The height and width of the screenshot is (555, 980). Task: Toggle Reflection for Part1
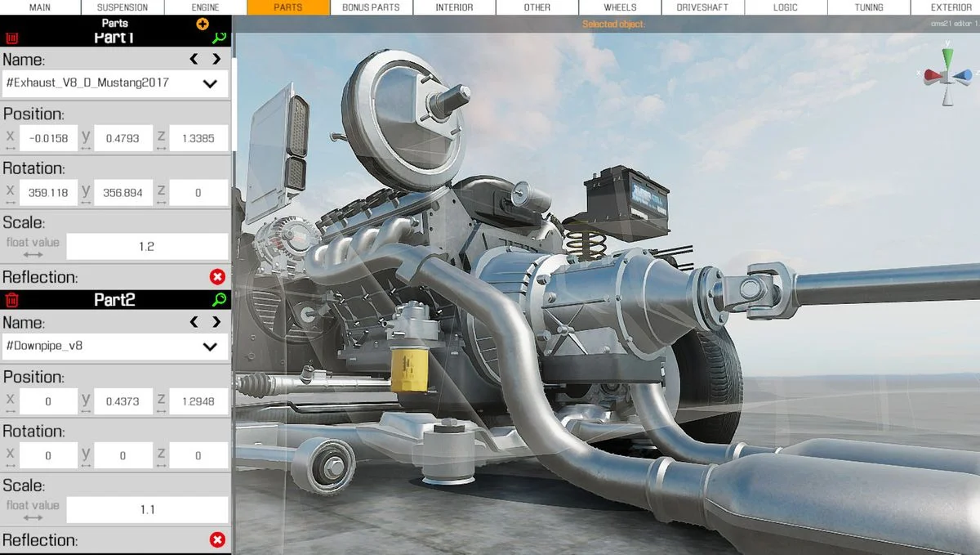pyautogui.click(x=217, y=277)
